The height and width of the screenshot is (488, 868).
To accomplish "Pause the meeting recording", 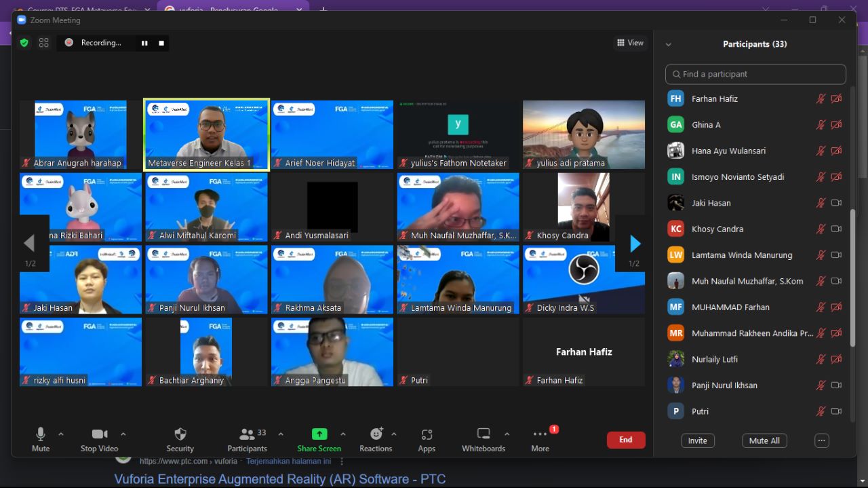I will pyautogui.click(x=144, y=43).
